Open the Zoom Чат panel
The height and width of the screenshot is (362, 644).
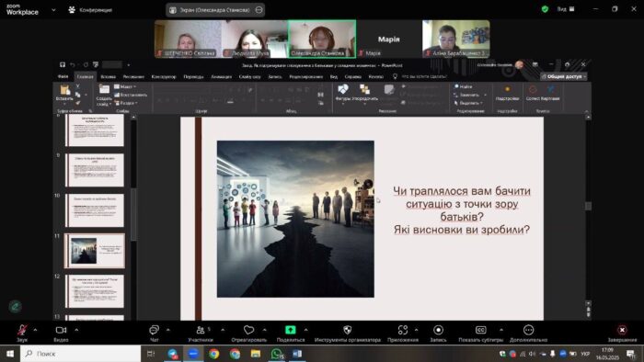coord(154,330)
